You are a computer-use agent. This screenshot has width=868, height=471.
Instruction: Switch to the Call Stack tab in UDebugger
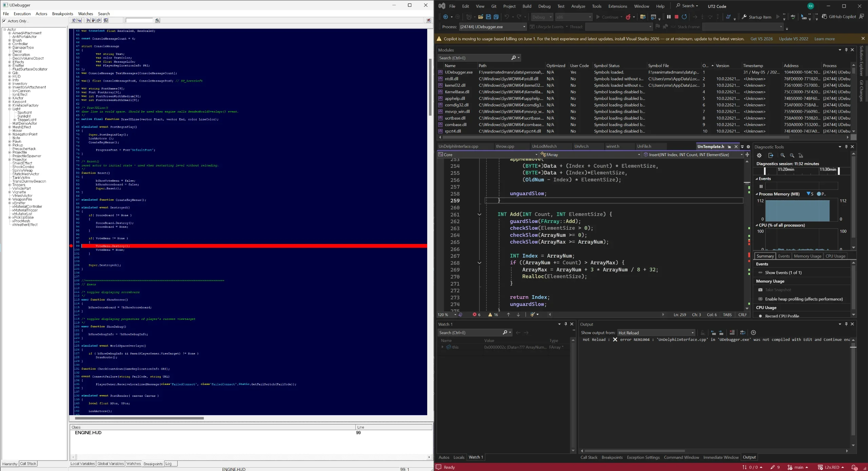[x=28, y=464]
